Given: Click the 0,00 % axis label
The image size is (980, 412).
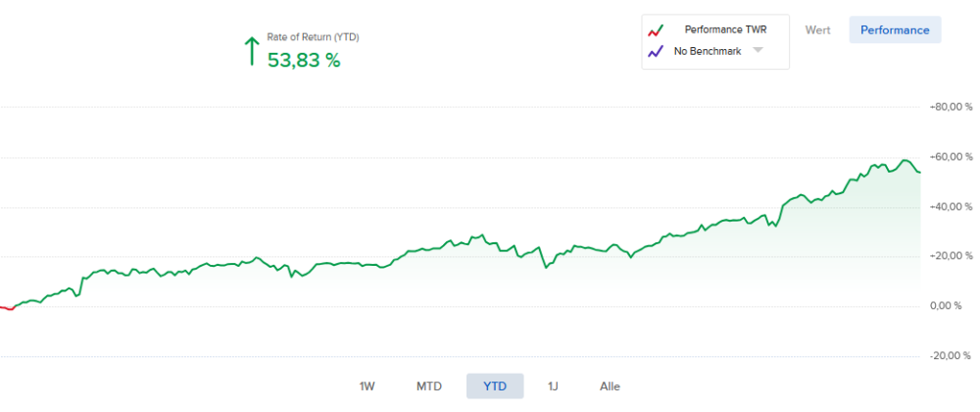Looking at the screenshot, I should [x=953, y=306].
